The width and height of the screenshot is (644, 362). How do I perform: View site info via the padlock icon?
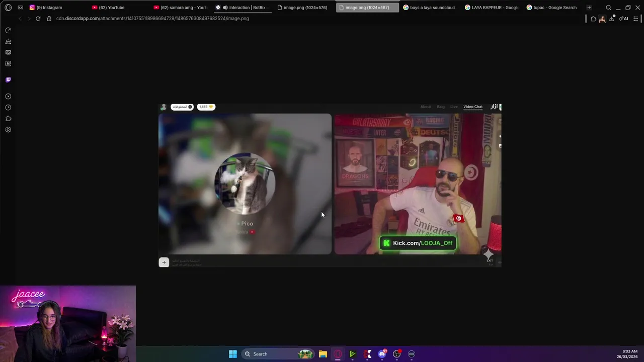click(x=49, y=19)
